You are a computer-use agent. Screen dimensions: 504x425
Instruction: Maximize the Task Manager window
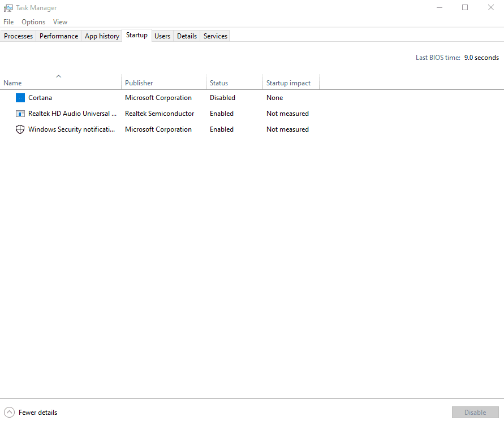click(465, 7)
